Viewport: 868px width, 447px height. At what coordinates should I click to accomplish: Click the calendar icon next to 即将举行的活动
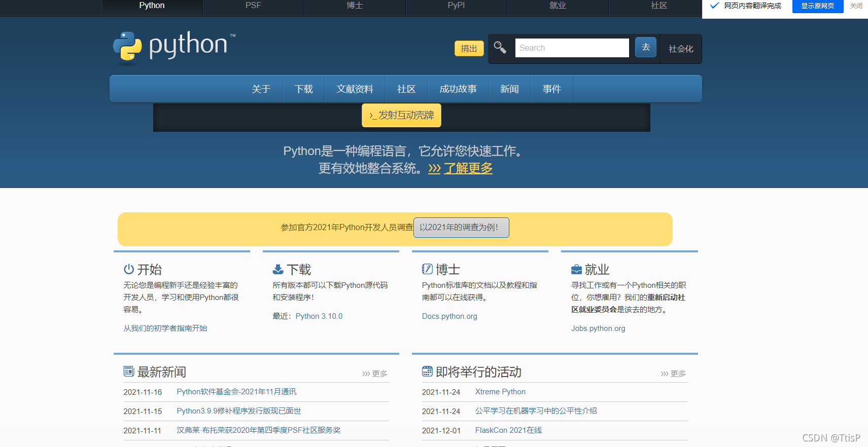[x=427, y=371]
